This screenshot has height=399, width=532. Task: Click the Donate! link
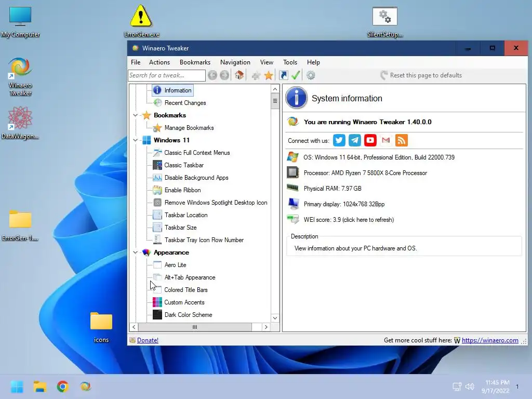coord(148,340)
